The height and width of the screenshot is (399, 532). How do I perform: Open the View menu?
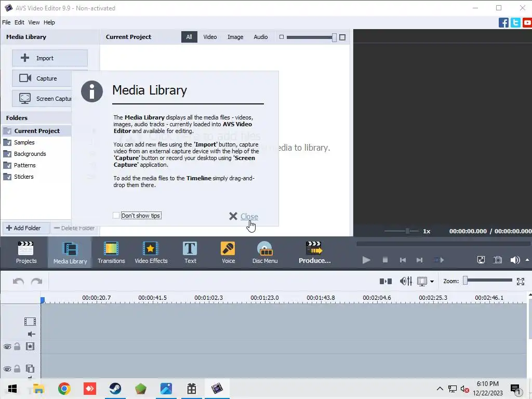pyautogui.click(x=34, y=22)
